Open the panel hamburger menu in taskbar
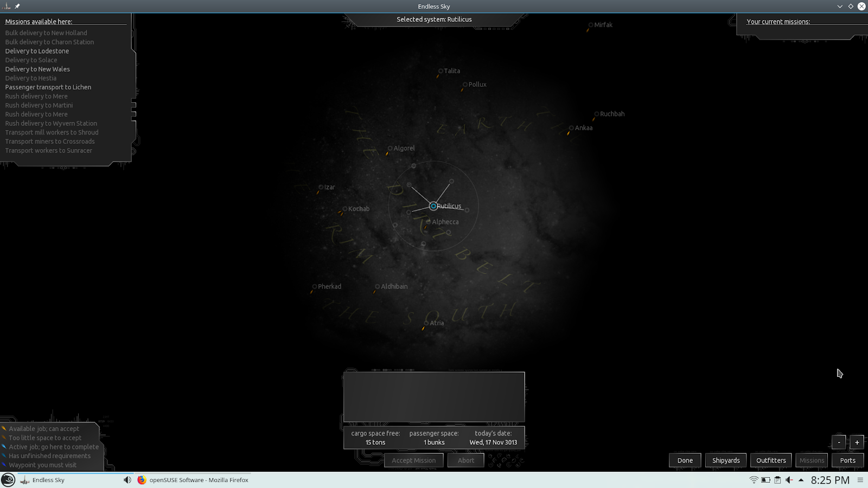 tap(860, 480)
